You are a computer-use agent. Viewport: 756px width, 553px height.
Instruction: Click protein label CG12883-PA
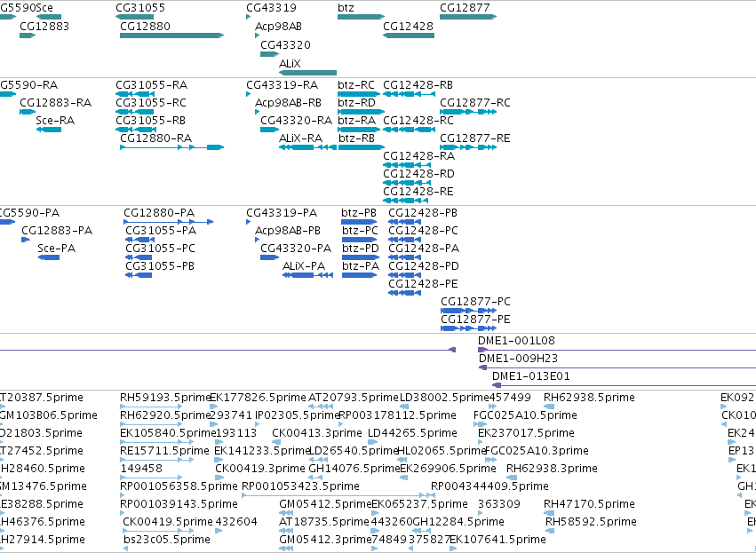click(x=57, y=230)
